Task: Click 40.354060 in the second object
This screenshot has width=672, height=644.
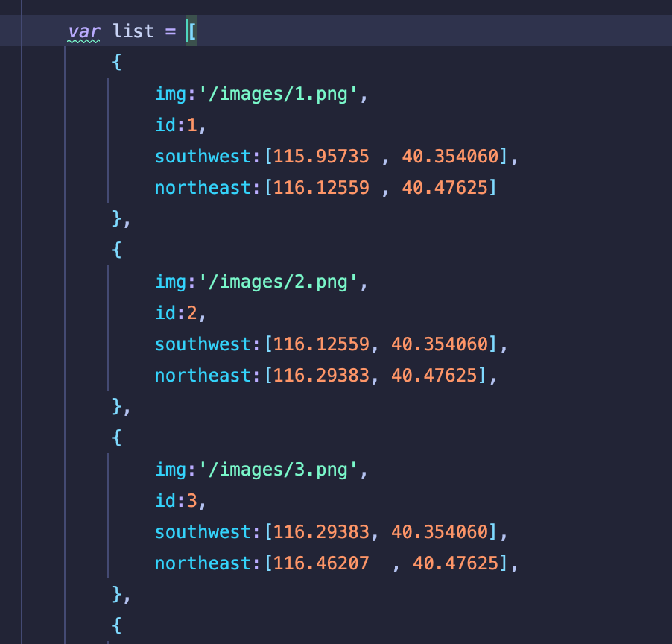Action: [440, 344]
